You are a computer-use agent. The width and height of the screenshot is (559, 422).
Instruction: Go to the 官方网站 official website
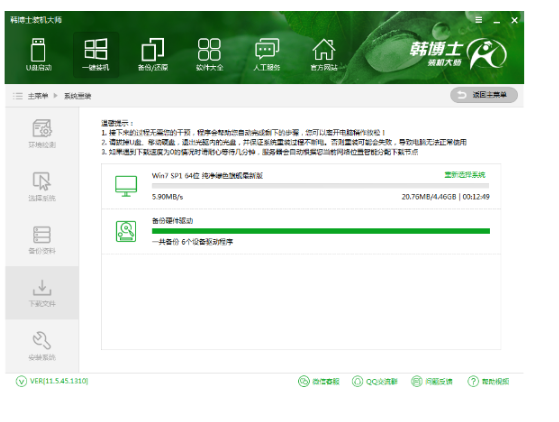click(x=324, y=55)
